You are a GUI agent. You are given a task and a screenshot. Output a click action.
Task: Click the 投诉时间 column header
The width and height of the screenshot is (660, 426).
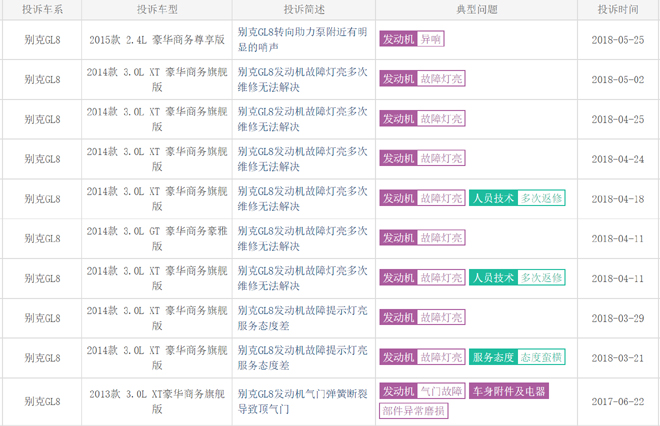(618, 9)
